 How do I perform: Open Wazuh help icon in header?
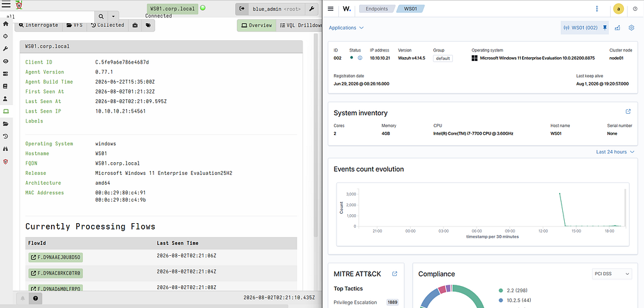coord(635,9)
